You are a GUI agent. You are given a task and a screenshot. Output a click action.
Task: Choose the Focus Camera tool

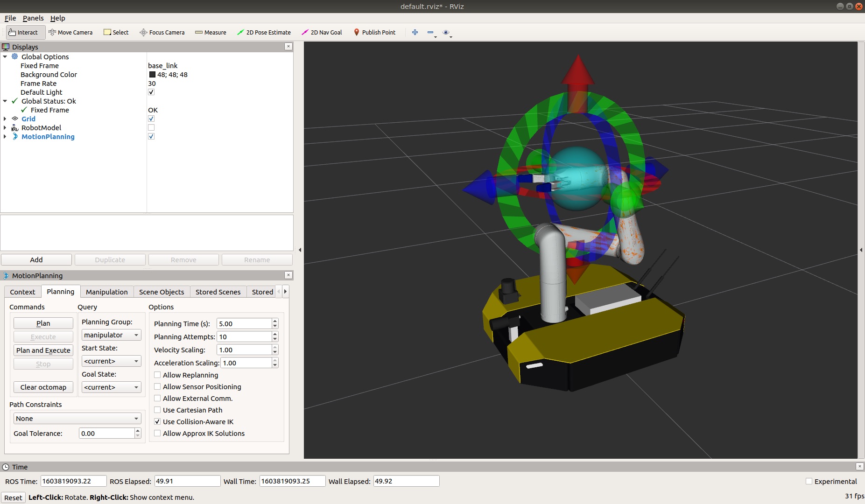click(x=162, y=32)
